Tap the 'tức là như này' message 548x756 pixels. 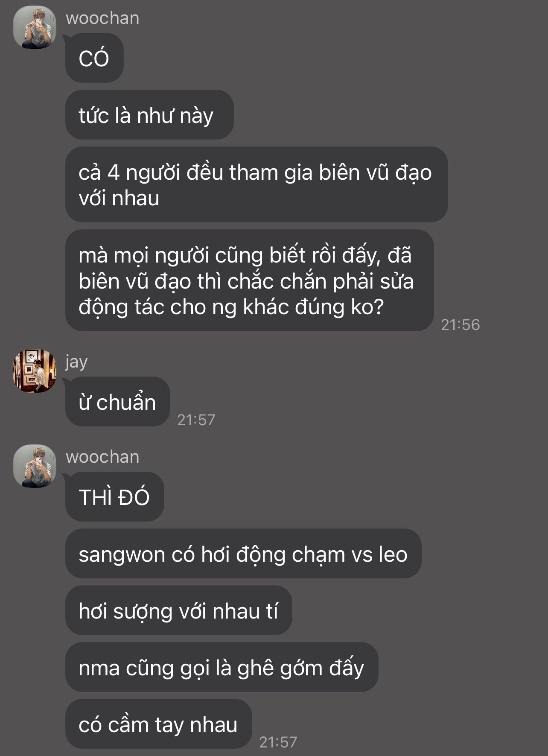point(149,115)
